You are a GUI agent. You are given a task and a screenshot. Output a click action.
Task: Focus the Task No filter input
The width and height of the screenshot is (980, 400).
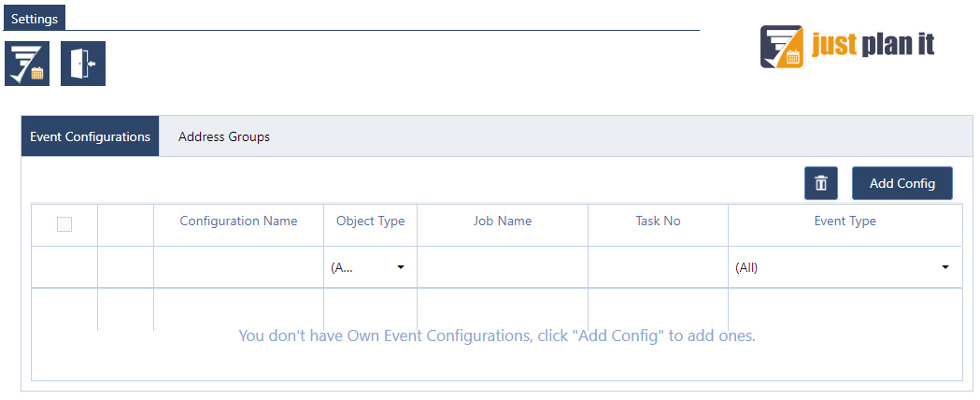pos(658,267)
